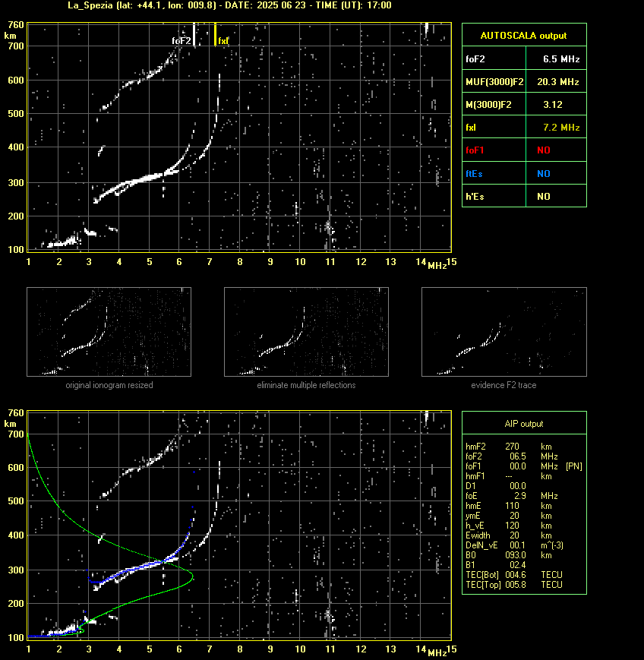The height and width of the screenshot is (660, 644).
Task: Click the blue ftEs label
Action: pyautogui.click(x=474, y=173)
